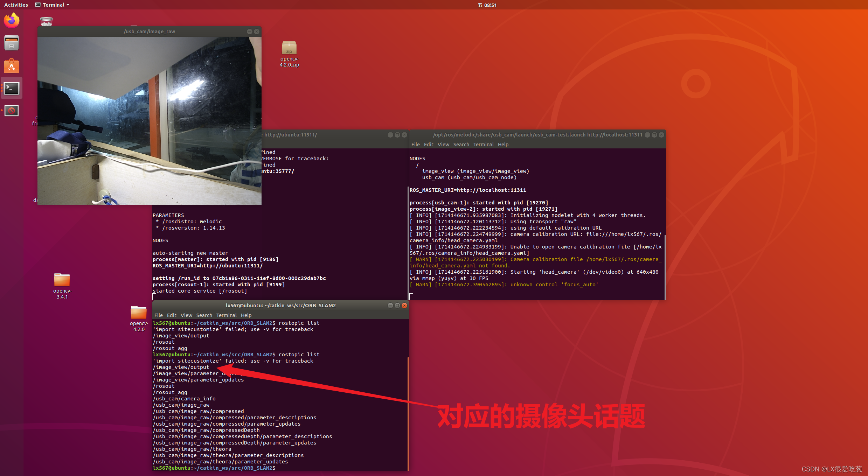Open Help menu in ORB_SLAM2 terminal
Screen dimensions: 868x476
pyautogui.click(x=246, y=315)
